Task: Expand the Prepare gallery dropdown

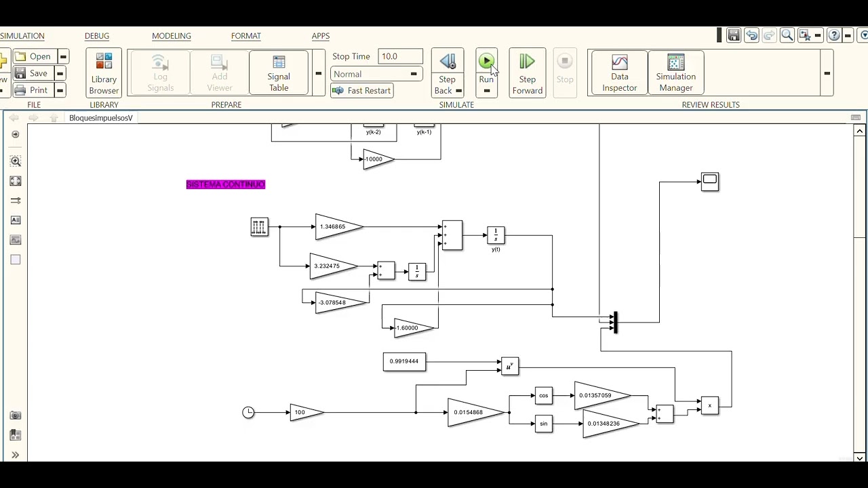Action: click(318, 73)
